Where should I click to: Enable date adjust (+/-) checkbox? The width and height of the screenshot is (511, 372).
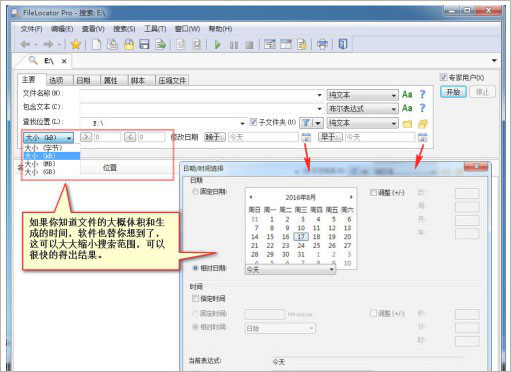click(373, 192)
